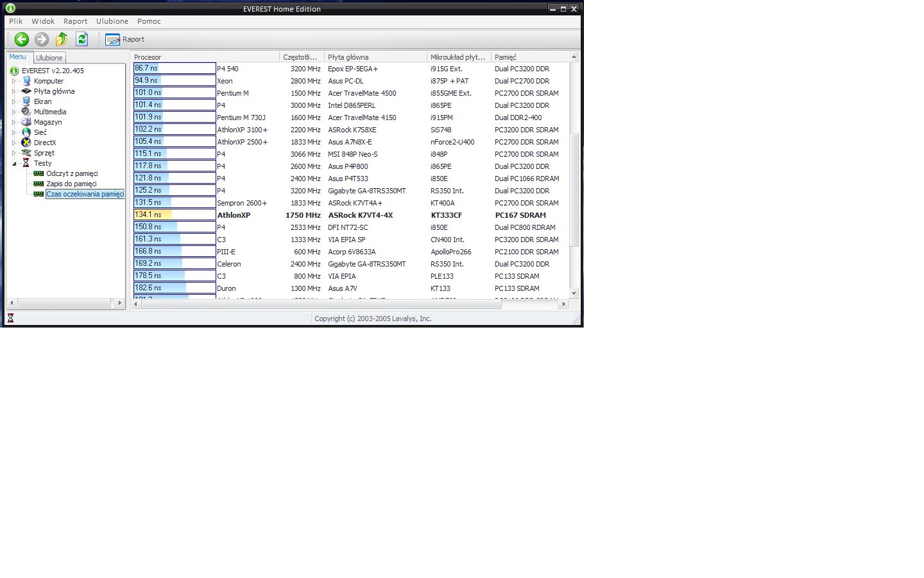Click the EVEREST v2.20.405 root icon
This screenshot has width=924, height=578.
coord(14,71)
